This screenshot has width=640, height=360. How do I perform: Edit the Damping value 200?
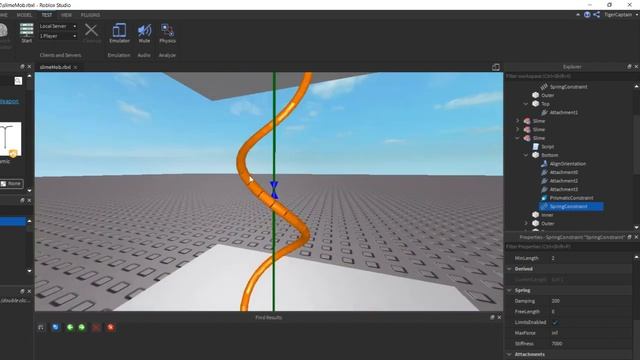click(591, 301)
